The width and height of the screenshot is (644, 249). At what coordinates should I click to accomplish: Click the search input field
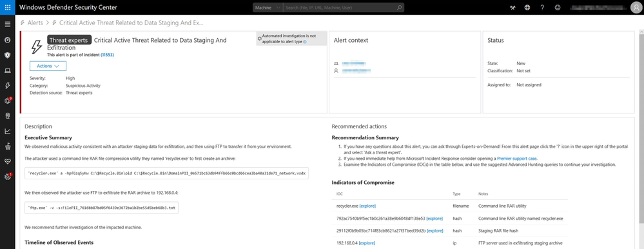[x=340, y=7]
